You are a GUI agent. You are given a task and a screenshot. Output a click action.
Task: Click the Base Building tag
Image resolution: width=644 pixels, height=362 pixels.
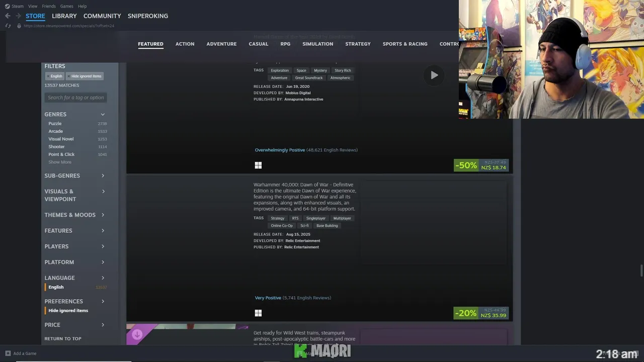(327, 226)
